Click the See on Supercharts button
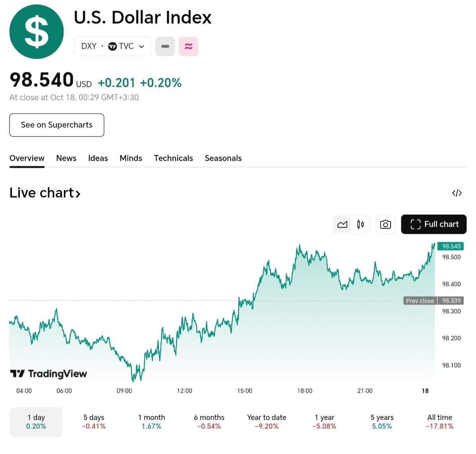This screenshot has height=454, width=476. point(57,125)
